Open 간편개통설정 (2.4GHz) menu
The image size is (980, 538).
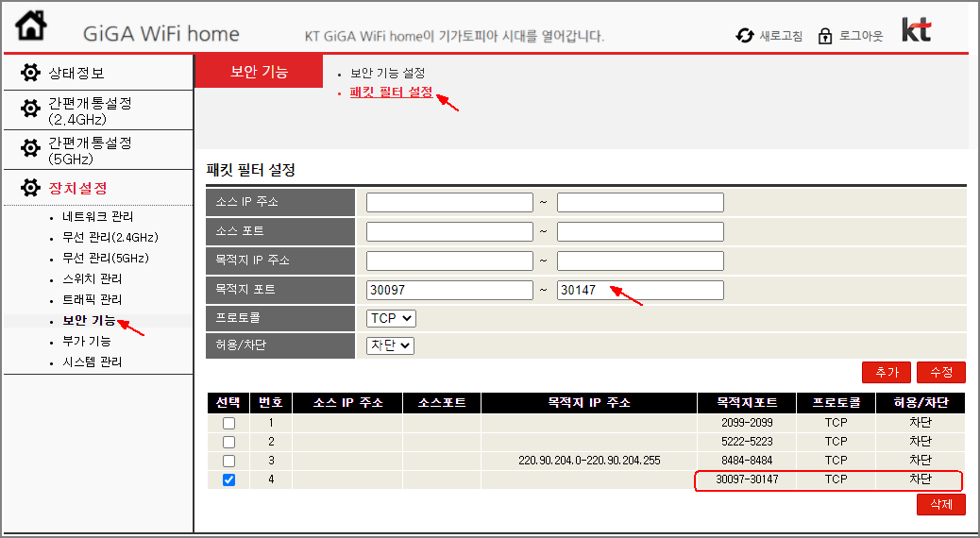pyautogui.click(x=90, y=110)
